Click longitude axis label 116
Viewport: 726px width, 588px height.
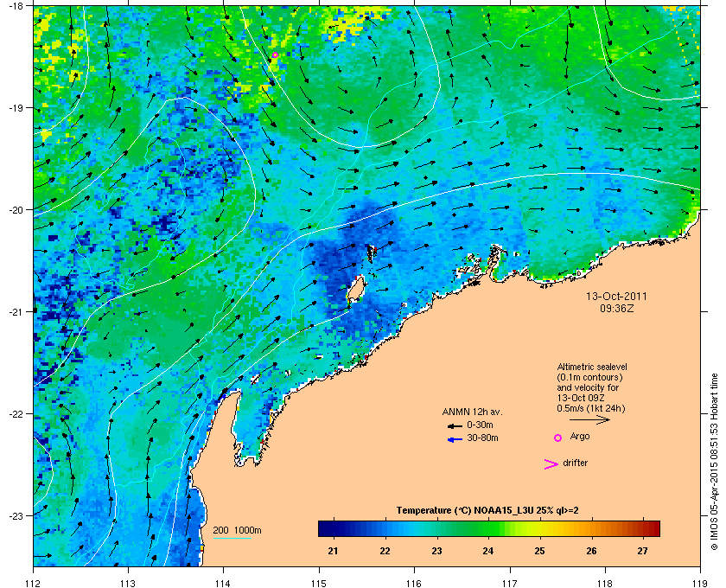414,583
